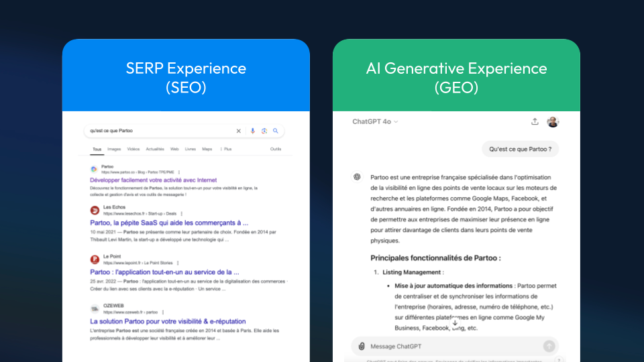Attach a file with the paperclip icon

coord(362,347)
